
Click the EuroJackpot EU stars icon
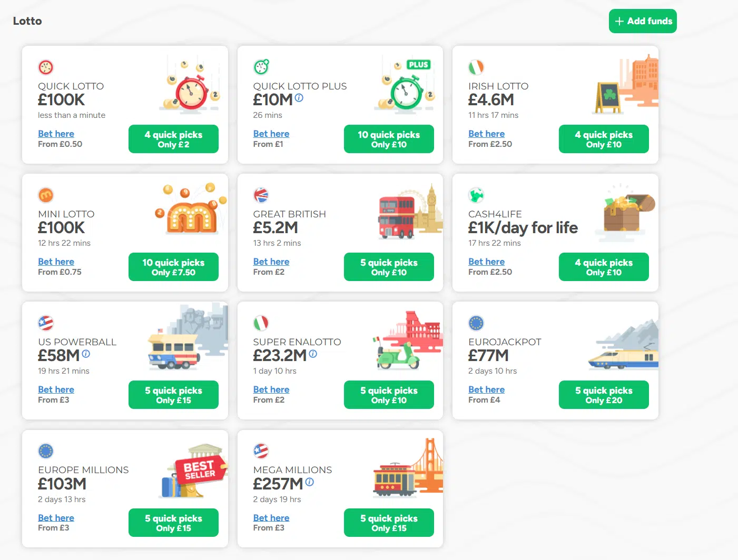476,323
